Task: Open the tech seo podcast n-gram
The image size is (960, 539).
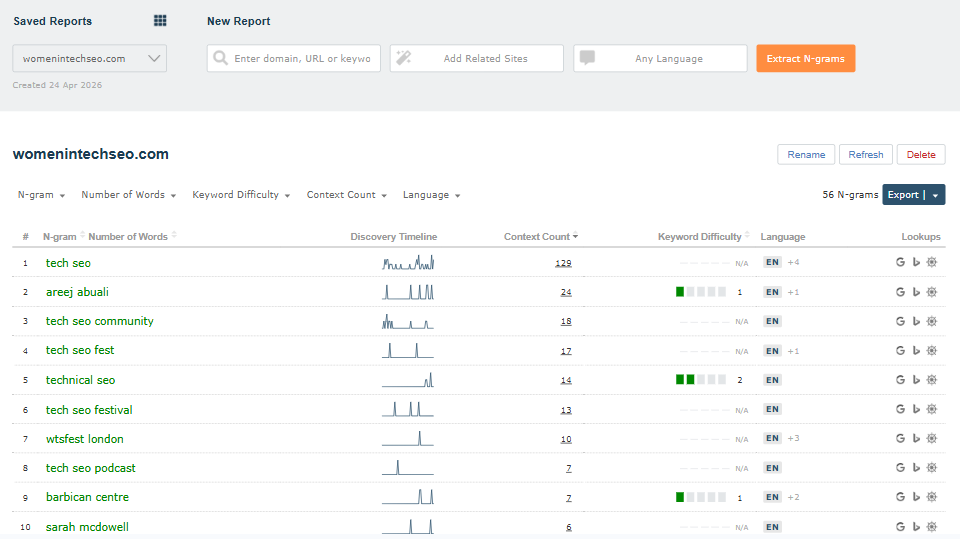Action: 91,468
